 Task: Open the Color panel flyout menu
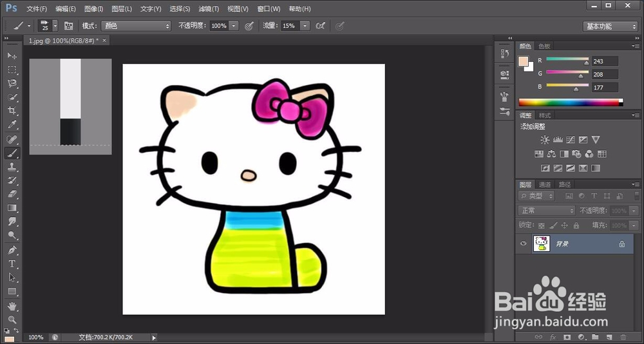636,46
